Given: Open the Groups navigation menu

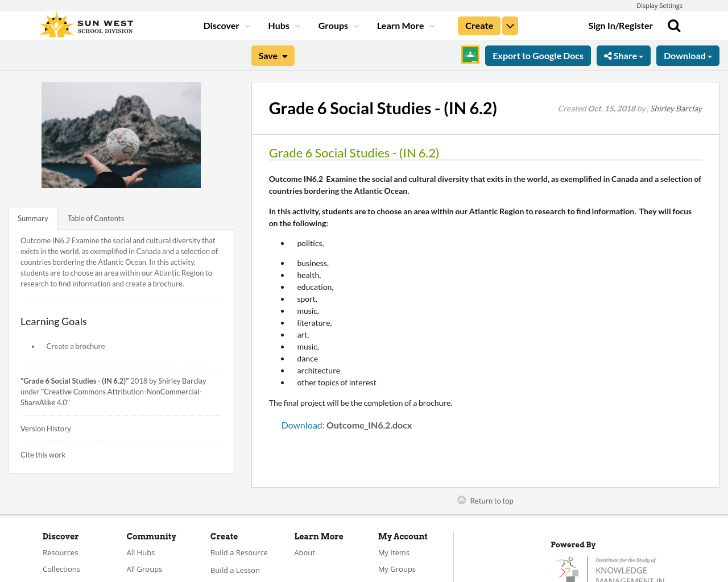Looking at the screenshot, I should 338,26.
